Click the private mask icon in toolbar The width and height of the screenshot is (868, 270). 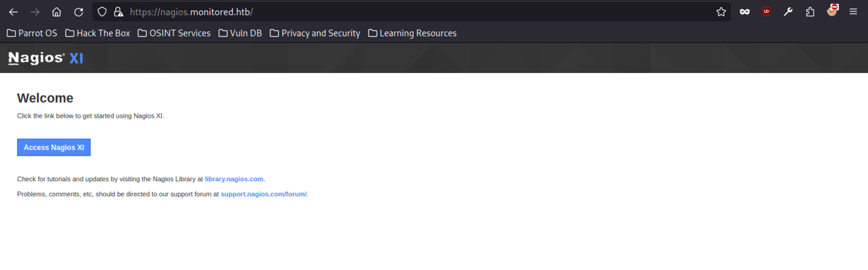[x=745, y=12]
